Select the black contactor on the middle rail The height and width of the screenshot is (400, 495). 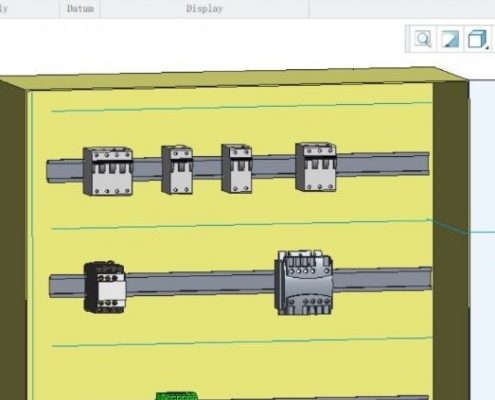click(105, 287)
